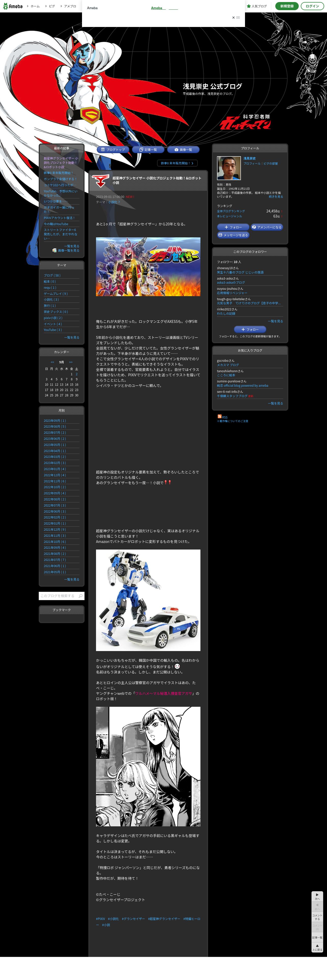Image resolution: width=327 pixels, height=980 pixels.
Task: Go to ブログトップ tab
Action: click(113, 150)
